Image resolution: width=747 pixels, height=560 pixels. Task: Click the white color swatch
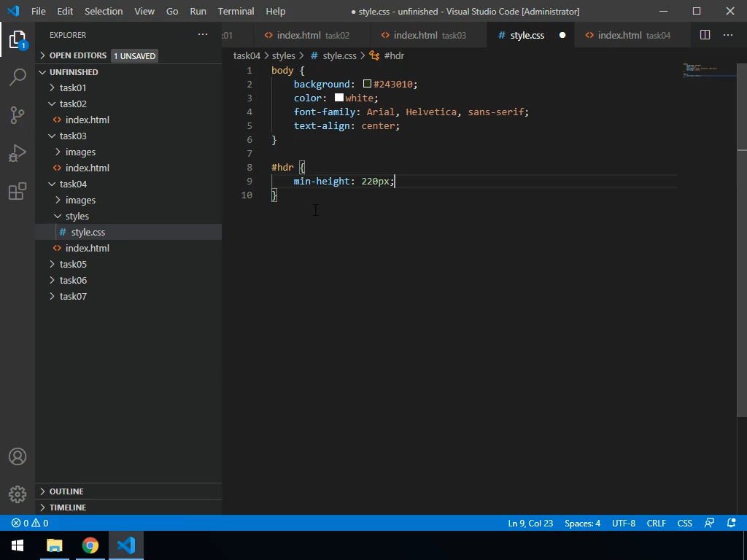(x=339, y=98)
